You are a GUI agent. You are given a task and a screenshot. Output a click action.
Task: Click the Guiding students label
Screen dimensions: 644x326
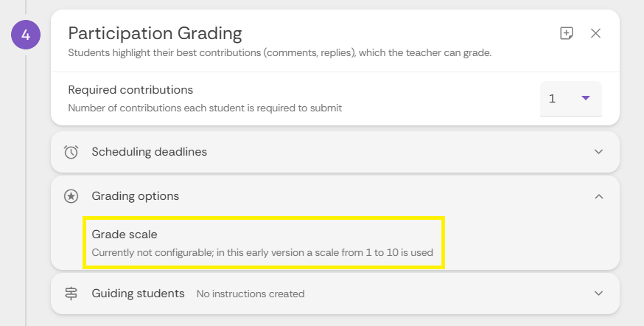click(x=138, y=294)
